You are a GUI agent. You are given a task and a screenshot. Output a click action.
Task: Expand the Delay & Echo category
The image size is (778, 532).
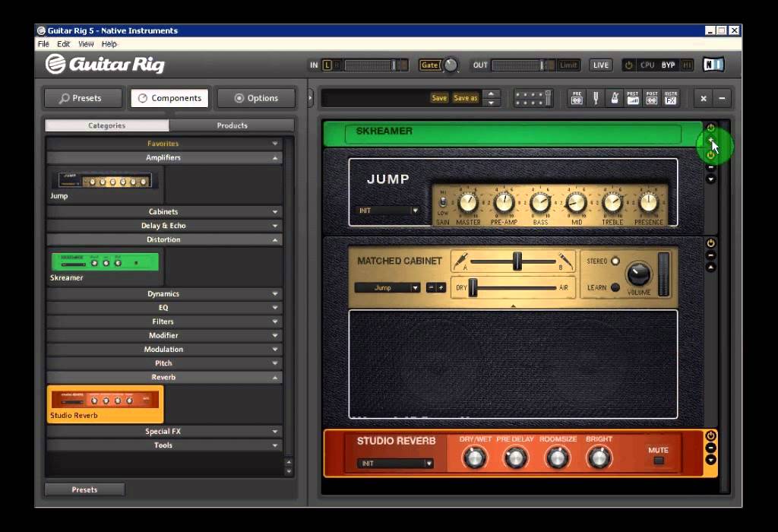(x=164, y=225)
